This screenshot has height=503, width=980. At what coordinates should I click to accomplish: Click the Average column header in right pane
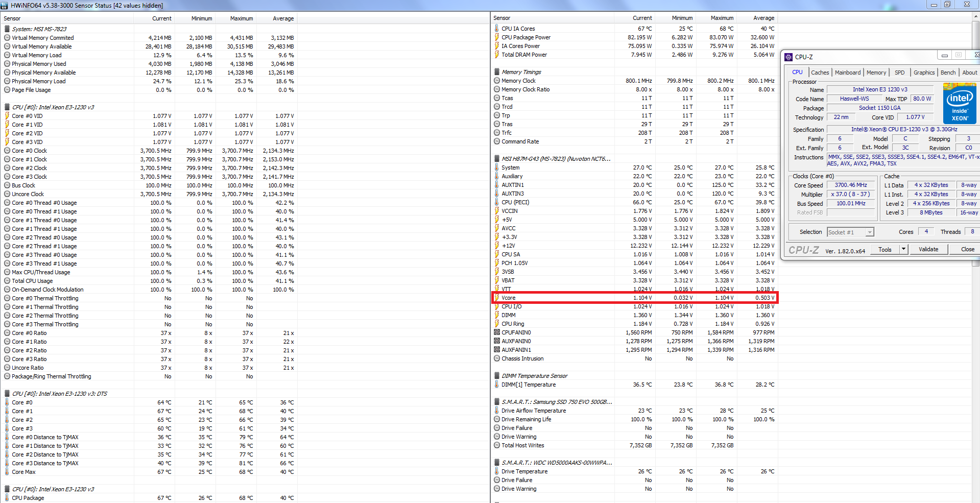[x=757, y=18]
